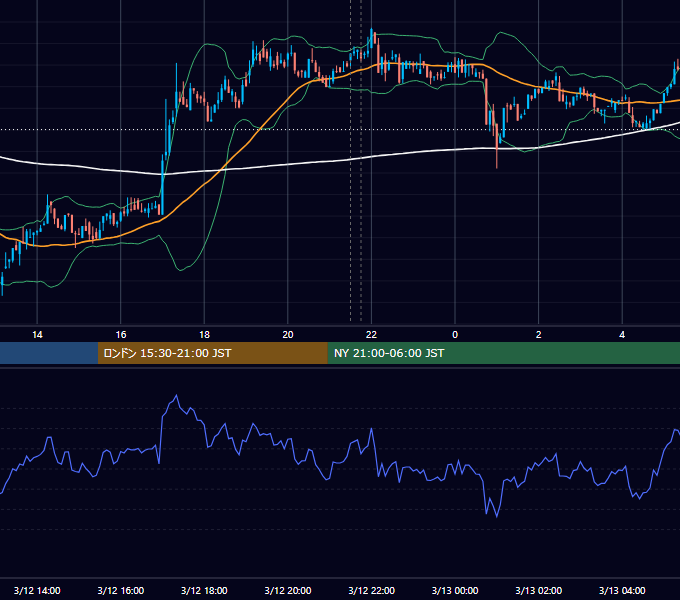The width and height of the screenshot is (680, 600).
Task: Click the 3/13 00:00 date label
Action: 455,590
